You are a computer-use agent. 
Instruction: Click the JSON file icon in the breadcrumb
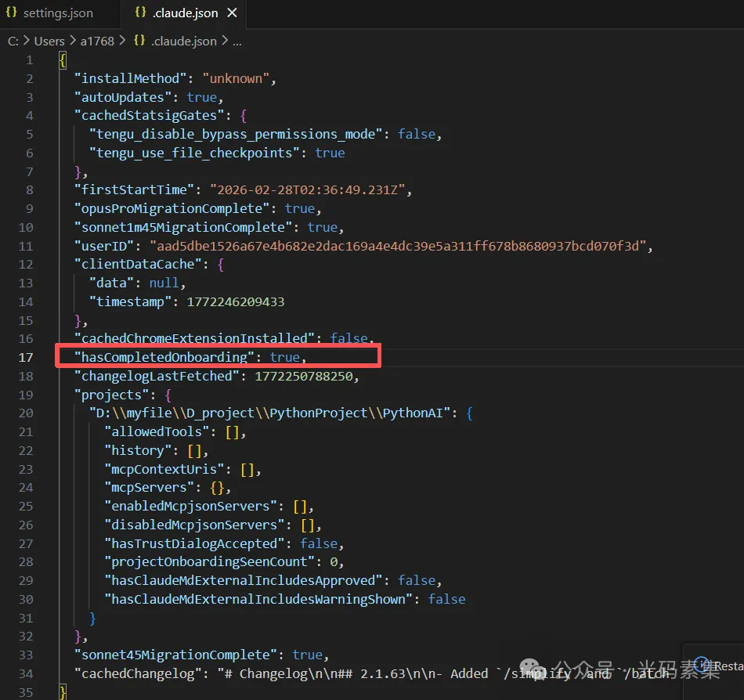click(x=139, y=41)
